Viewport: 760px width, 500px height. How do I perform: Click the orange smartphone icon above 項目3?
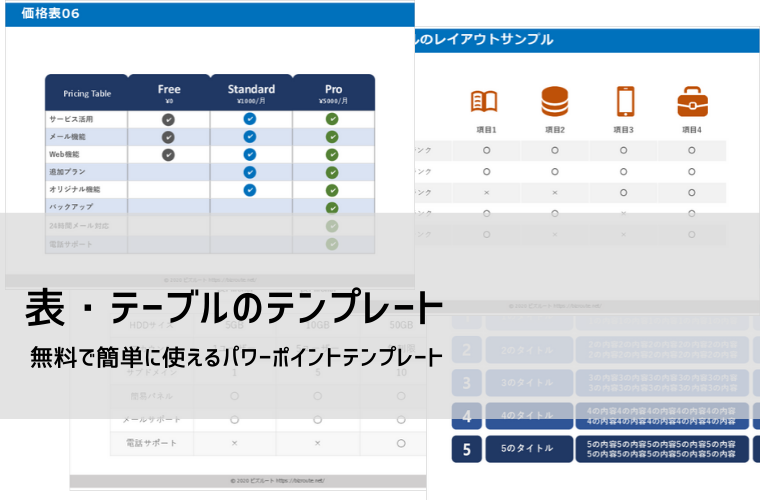coord(625,101)
